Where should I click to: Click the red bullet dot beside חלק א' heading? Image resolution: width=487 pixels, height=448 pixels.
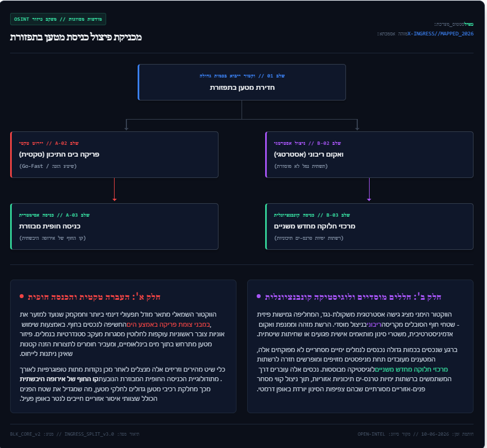pyautogui.click(x=21, y=296)
